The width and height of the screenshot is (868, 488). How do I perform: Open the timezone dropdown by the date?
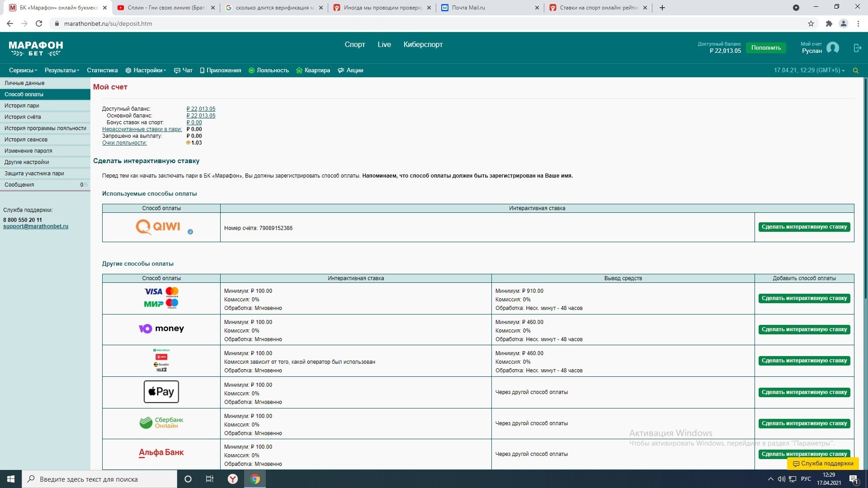click(x=843, y=70)
